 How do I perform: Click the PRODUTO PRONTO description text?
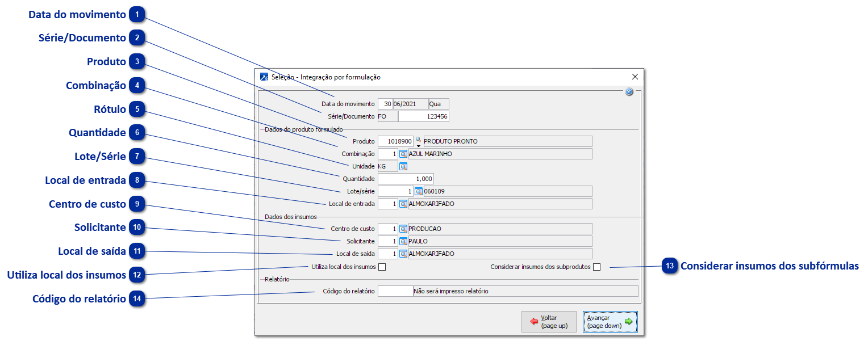pyautogui.click(x=451, y=141)
